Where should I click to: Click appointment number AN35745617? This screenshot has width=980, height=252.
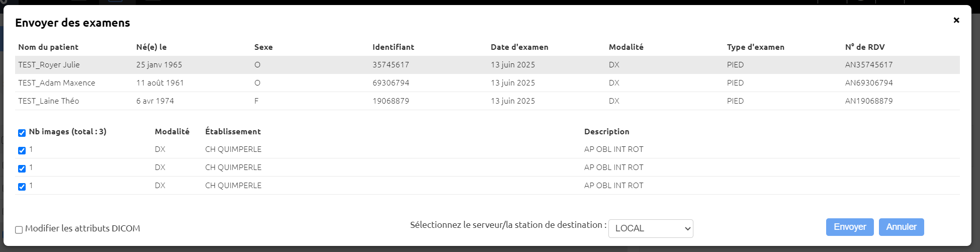tap(869, 65)
